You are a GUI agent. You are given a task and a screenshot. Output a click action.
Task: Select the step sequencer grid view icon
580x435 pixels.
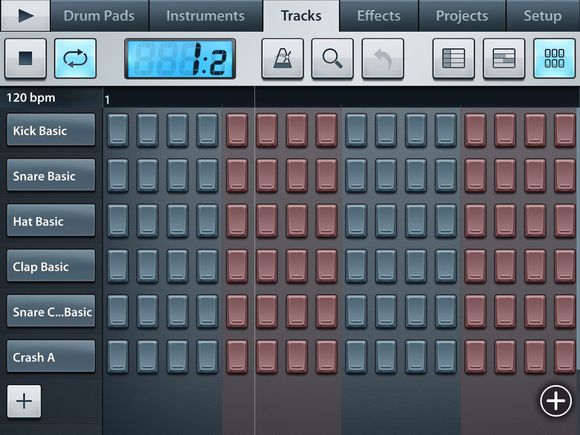click(x=554, y=58)
